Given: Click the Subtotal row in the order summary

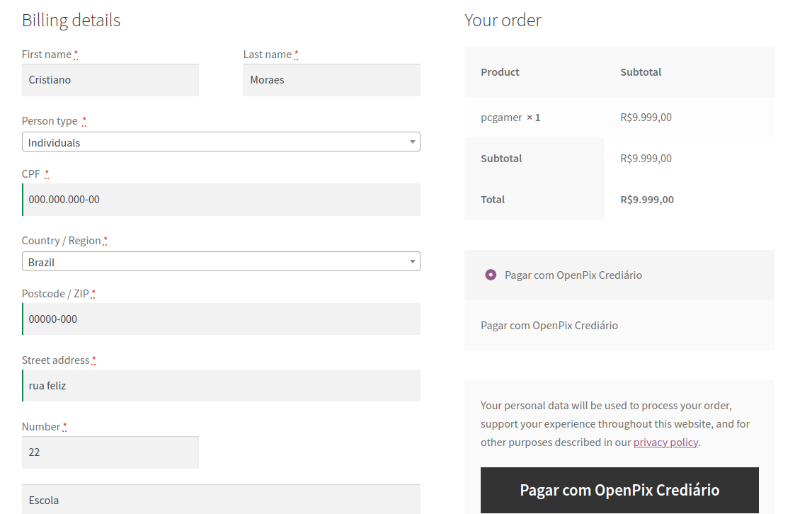Looking at the screenshot, I should coord(501,158).
